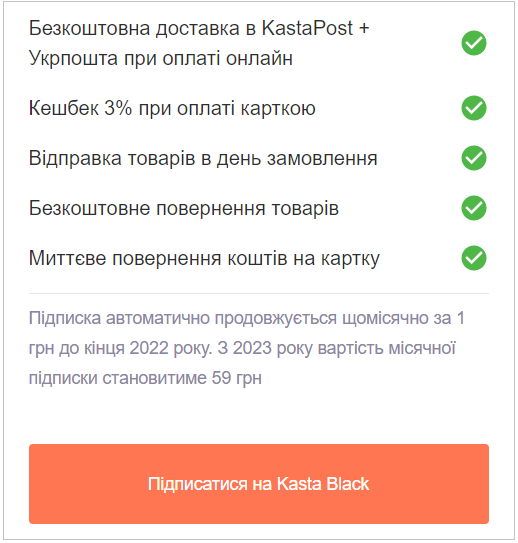Click the Підписка автоматично продовжується disclaimer line
The image size is (518, 543).
point(247,318)
